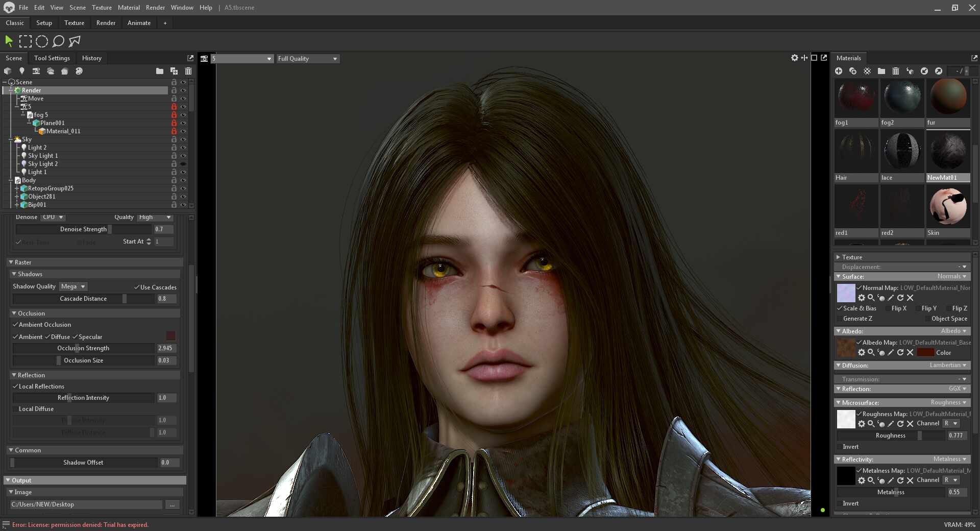Image resolution: width=980 pixels, height=531 pixels.
Task: Export material icon in Materials toolbar
Action: click(939, 71)
